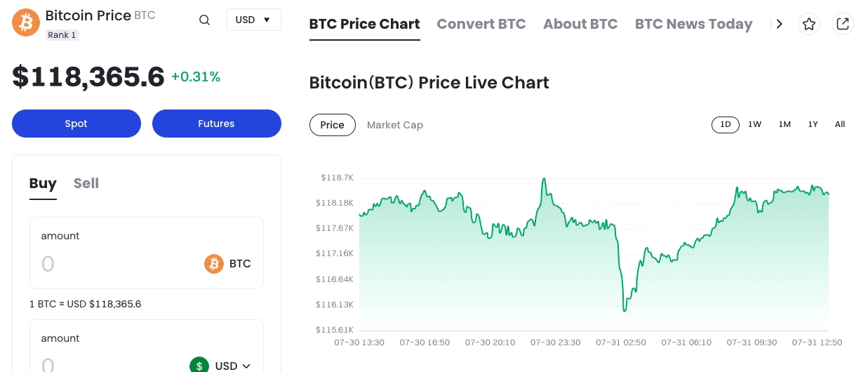Image resolution: width=868 pixels, height=372 pixels.
Task: Click the share link icon
Action: [x=843, y=25]
